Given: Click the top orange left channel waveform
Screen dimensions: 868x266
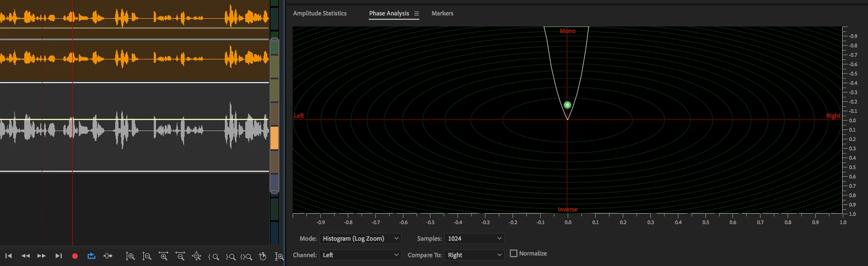Looking at the screenshot, I should (x=134, y=18).
